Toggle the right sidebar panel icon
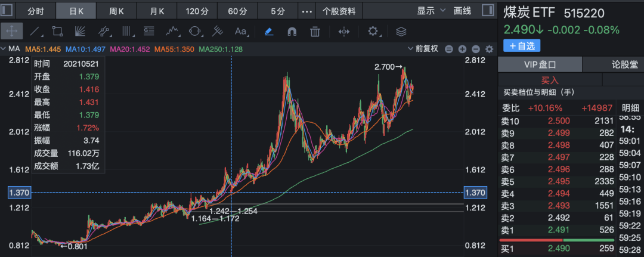Image resolution: width=644 pixels, height=257 pixels. click(488, 11)
